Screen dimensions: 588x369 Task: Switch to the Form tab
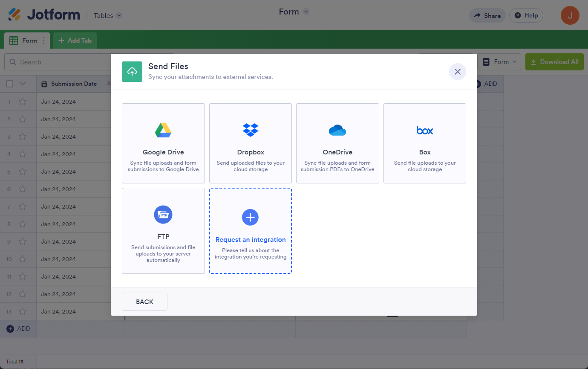26,41
